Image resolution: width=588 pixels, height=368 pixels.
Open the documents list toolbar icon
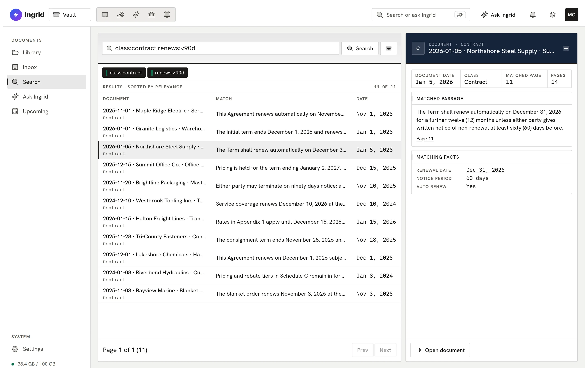coord(105,15)
